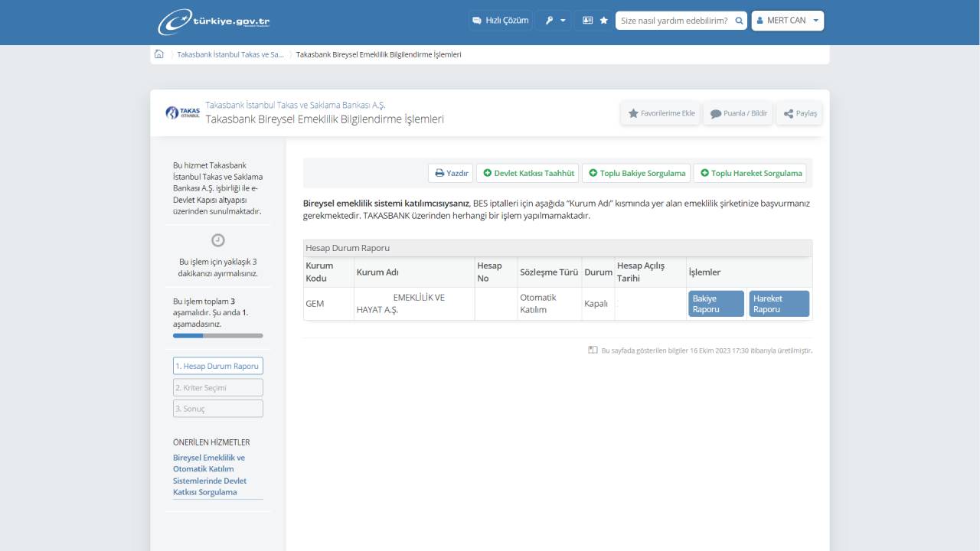
Task: Select step 2. Kriter Seçimi
Action: [218, 387]
